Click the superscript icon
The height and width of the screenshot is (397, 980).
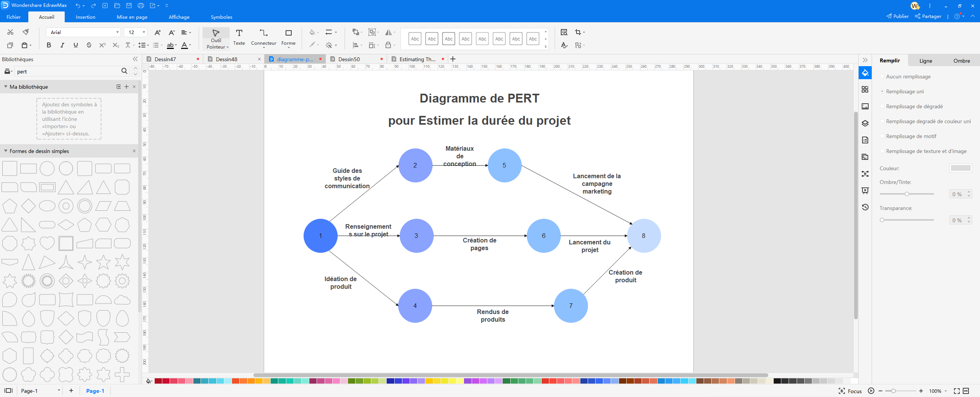click(x=102, y=45)
